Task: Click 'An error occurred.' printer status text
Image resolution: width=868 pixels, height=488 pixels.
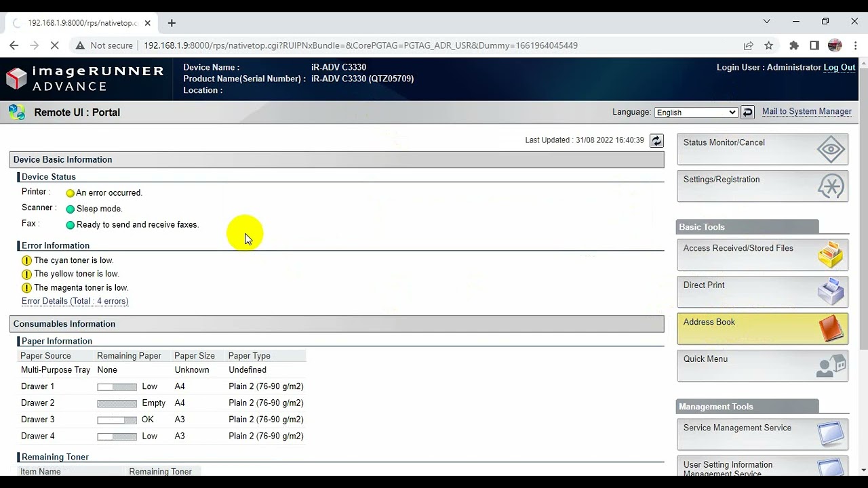Action: pyautogui.click(x=109, y=193)
